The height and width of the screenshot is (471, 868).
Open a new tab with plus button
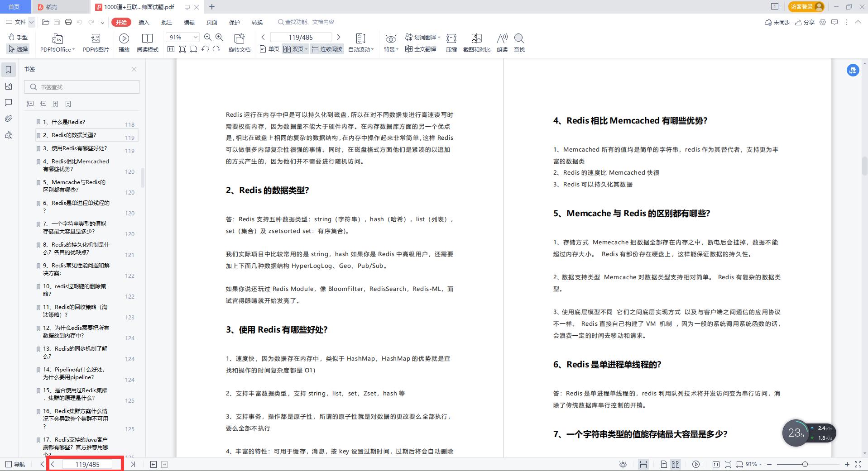211,7
